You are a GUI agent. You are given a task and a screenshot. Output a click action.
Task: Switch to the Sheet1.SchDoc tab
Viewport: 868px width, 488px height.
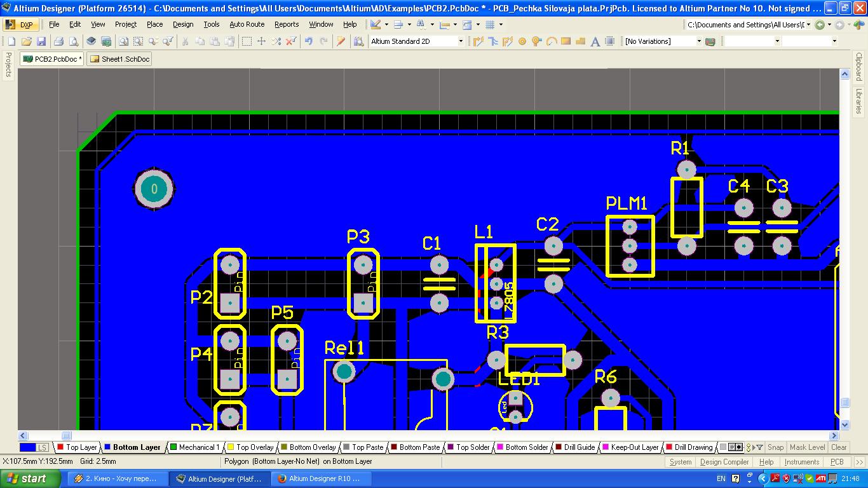coord(119,59)
